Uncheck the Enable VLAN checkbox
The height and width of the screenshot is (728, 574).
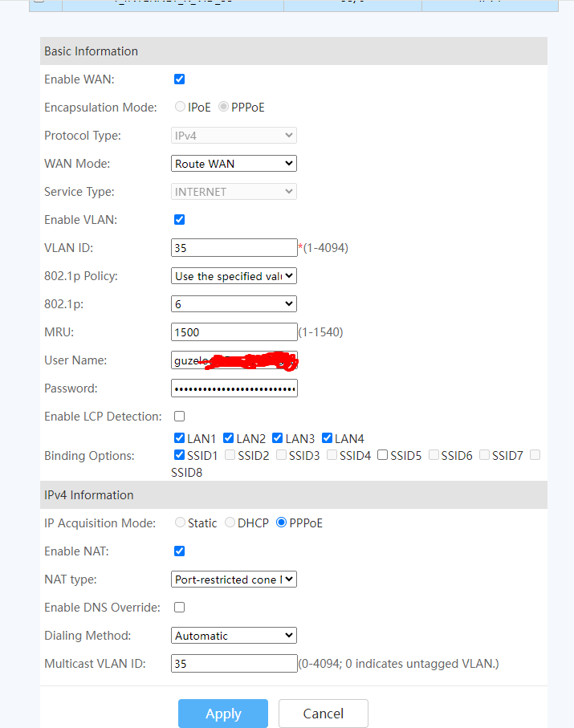coord(180,220)
